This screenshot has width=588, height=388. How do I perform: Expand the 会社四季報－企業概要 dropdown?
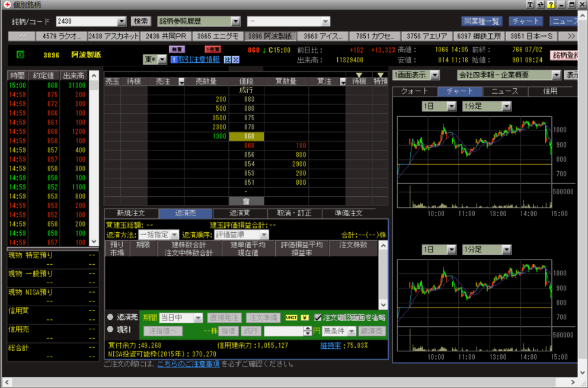click(555, 75)
